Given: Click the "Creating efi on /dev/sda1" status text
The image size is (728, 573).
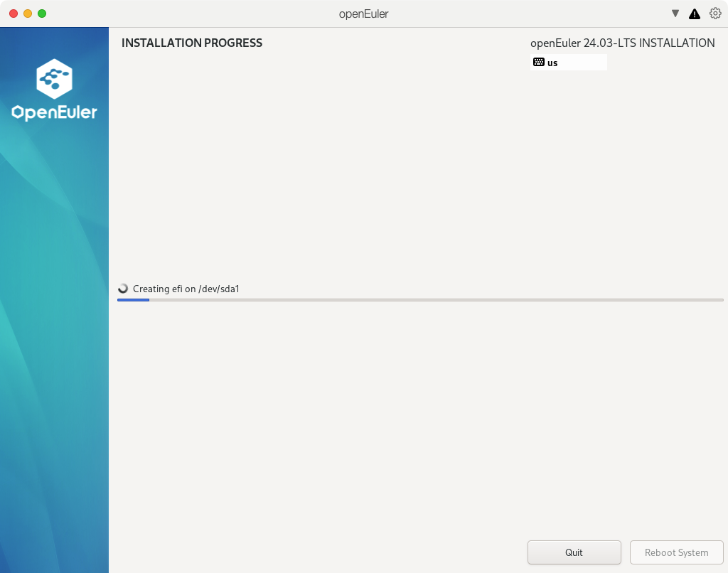Looking at the screenshot, I should [191, 289].
